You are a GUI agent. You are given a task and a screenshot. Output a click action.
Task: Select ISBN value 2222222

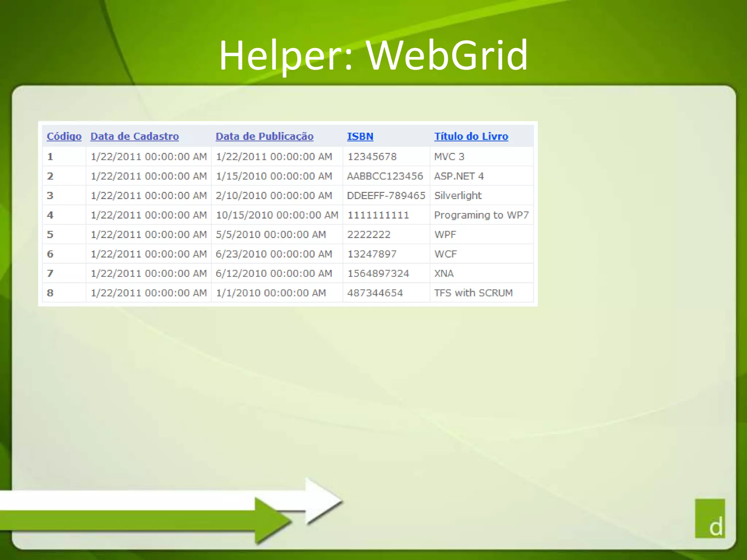point(369,234)
